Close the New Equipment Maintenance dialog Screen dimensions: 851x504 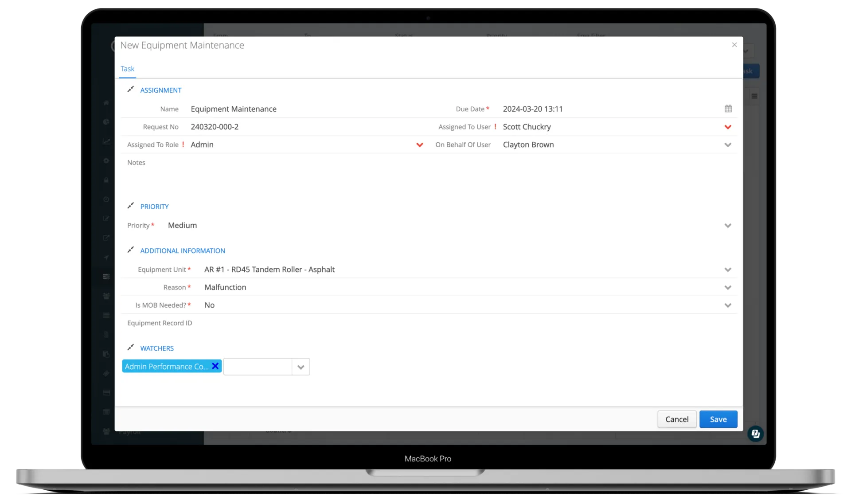point(734,45)
